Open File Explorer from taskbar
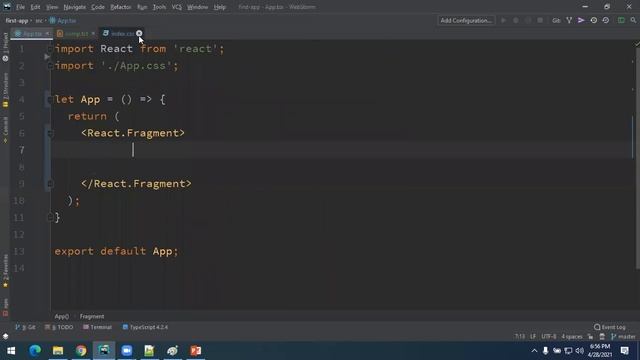The height and width of the screenshot is (360, 640). click(x=58, y=351)
